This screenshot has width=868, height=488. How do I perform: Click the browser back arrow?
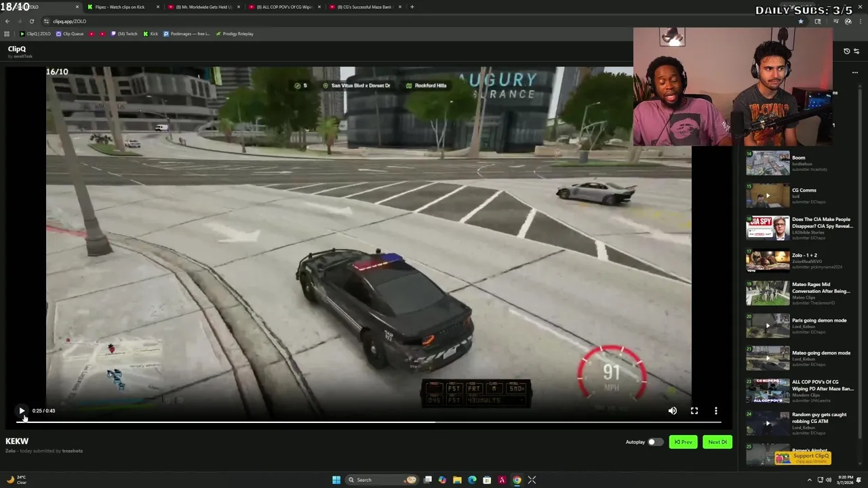(x=7, y=21)
